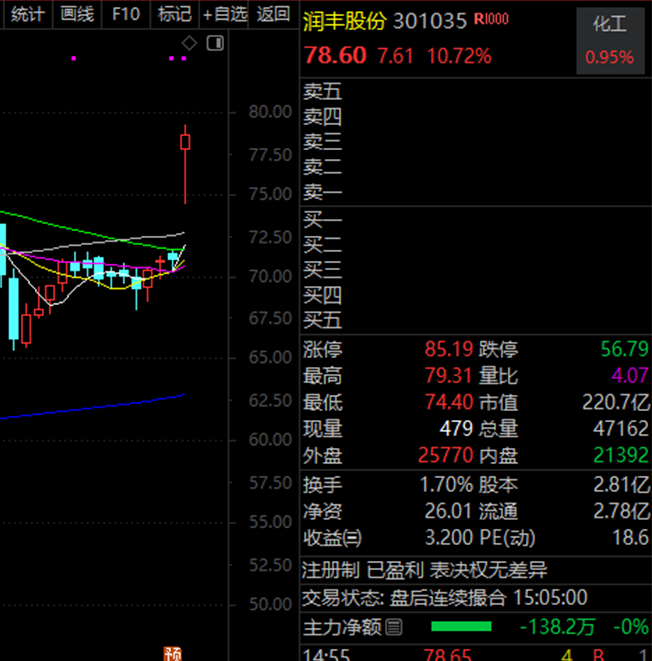Click 换手 value 1.70%
This screenshot has width=652, height=661.
[x=446, y=485]
